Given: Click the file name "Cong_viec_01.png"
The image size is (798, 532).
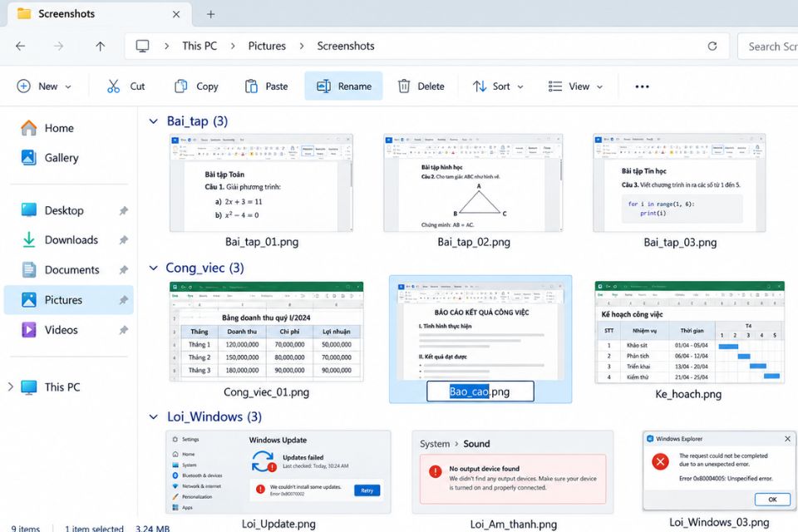Looking at the screenshot, I should click(x=266, y=392).
